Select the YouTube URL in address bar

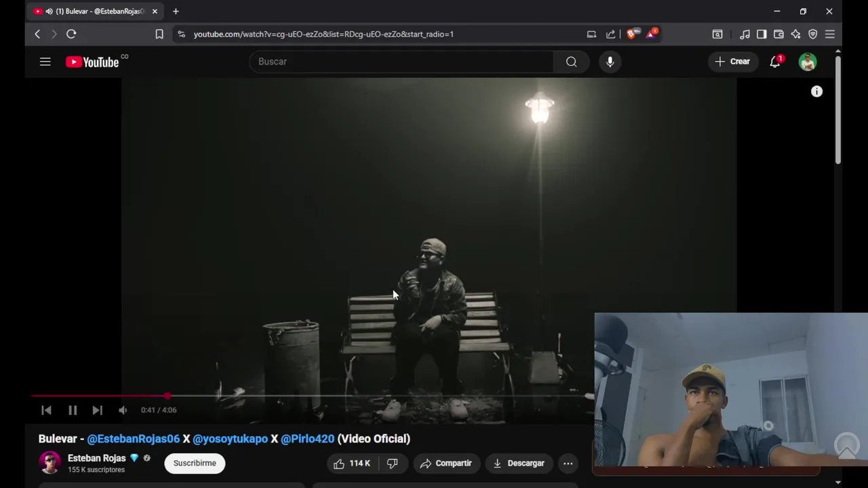pyautogui.click(x=323, y=34)
